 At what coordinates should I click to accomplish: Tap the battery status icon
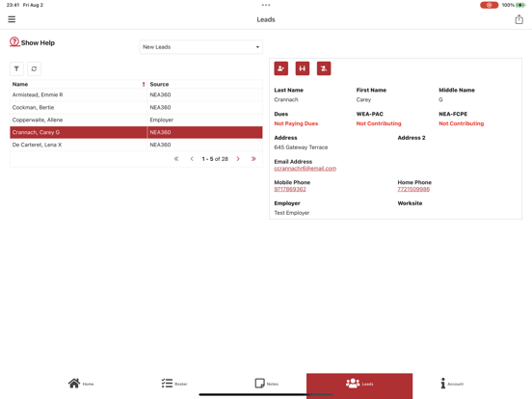[x=520, y=5]
